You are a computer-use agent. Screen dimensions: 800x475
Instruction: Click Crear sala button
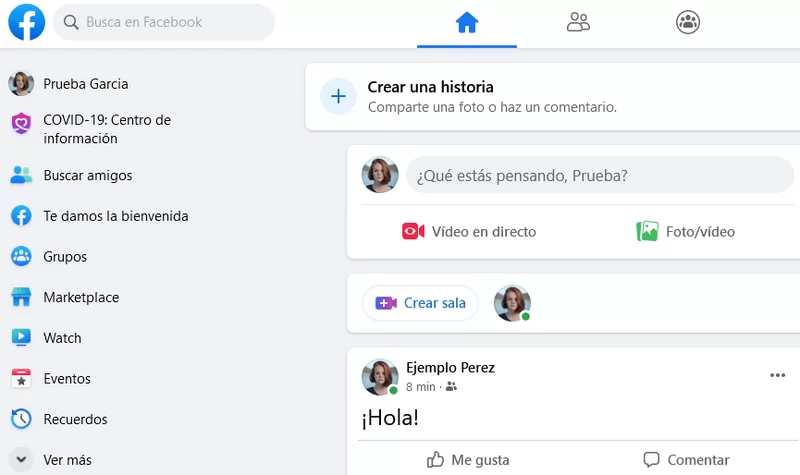420,303
